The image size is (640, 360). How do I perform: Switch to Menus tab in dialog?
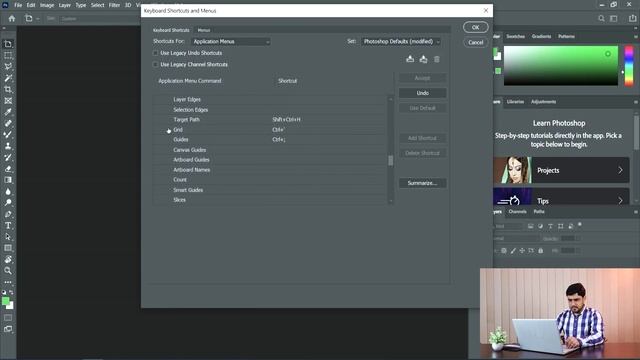click(x=204, y=30)
